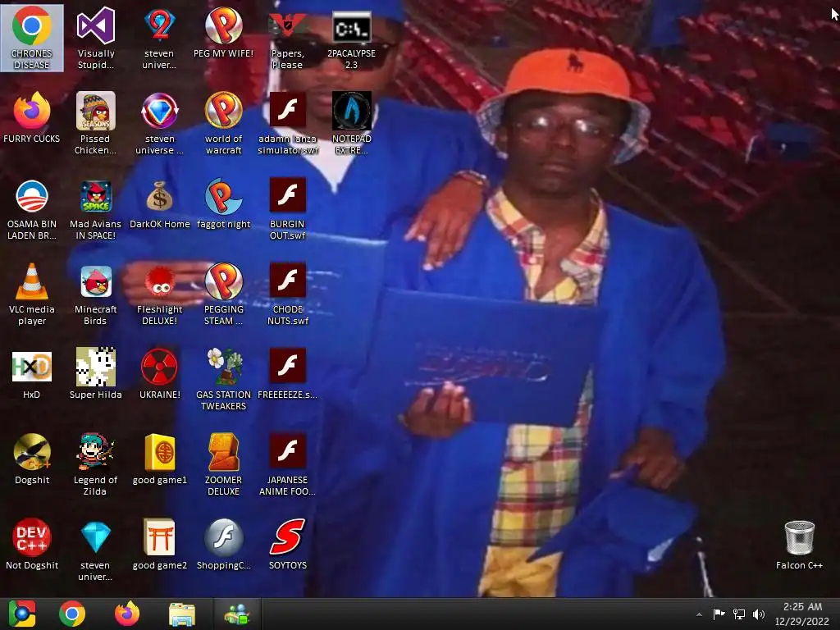Viewport: 840px width, 630px height.
Task: Select Mad Avians IN SPACE! icon
Action: tap(95, 209)
